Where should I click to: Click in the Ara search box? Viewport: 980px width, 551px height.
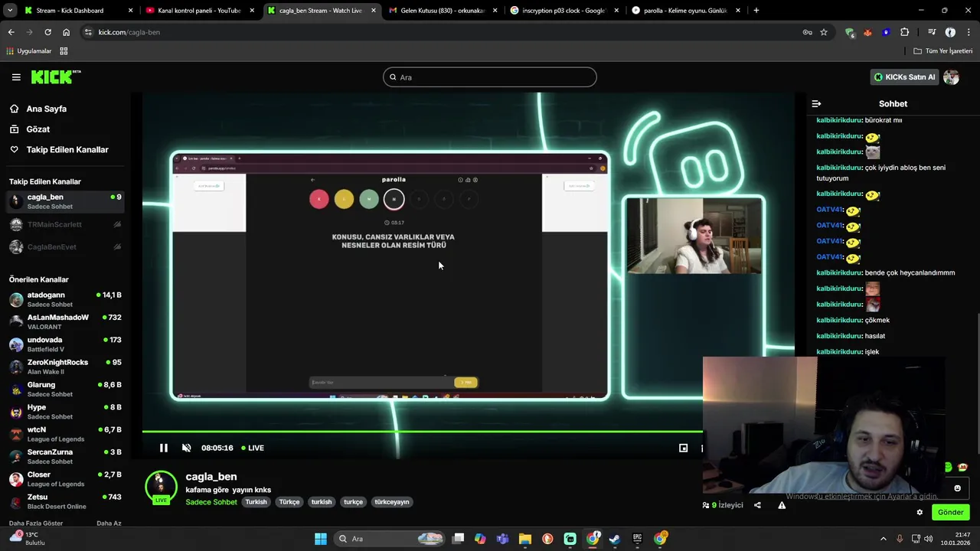point(490,77)
